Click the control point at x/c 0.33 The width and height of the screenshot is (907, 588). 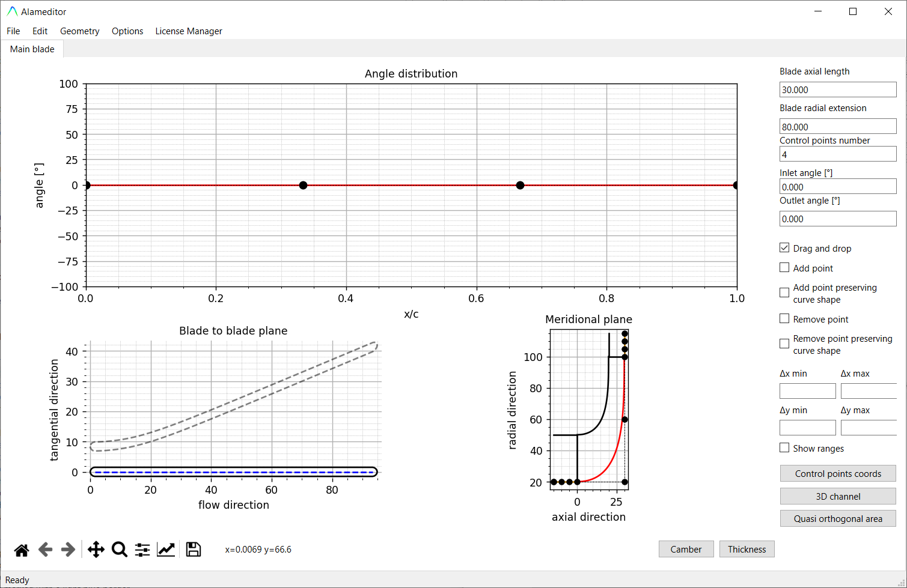coord(304,186)
